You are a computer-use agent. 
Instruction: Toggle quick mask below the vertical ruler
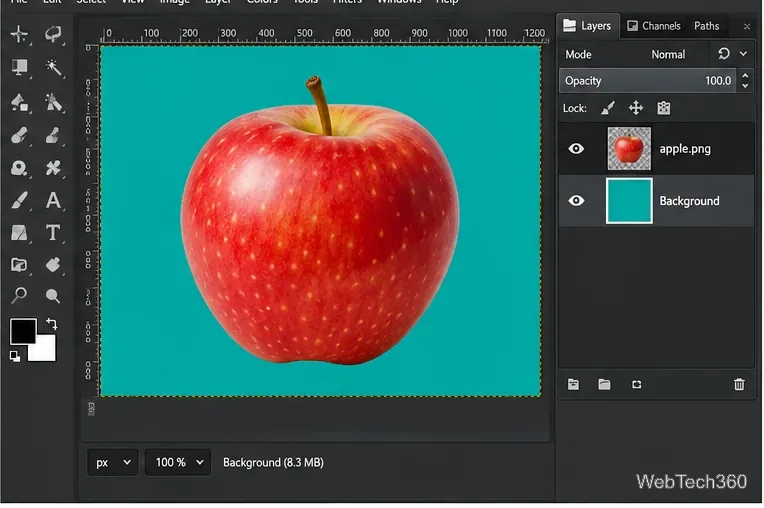[x=91, y=409]
